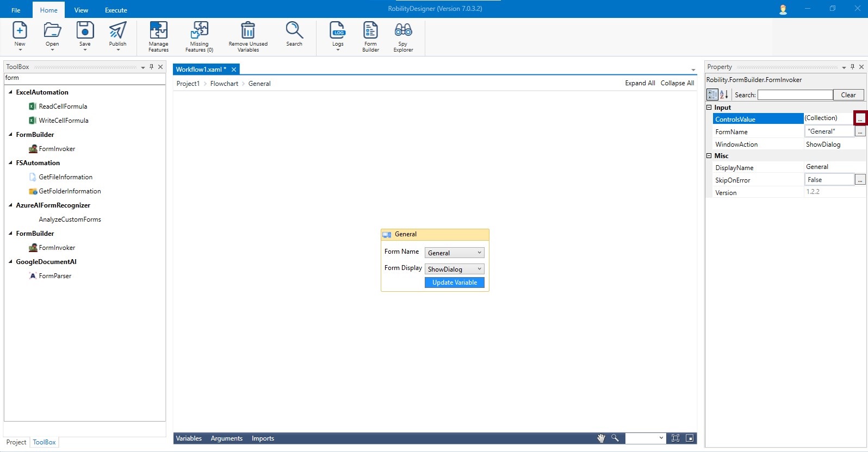The image size is (868, 452).
Task: Click the Update Variable button
Action: pos(454,282)
